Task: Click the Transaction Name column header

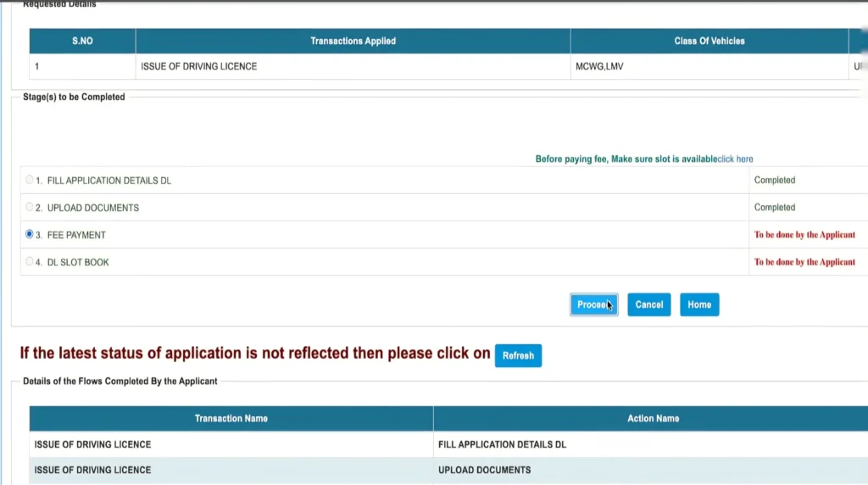Action: click(x=231, y=418)
